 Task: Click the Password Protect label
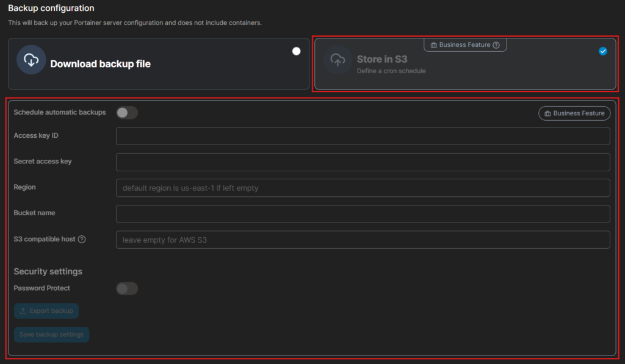click(42, 288)
